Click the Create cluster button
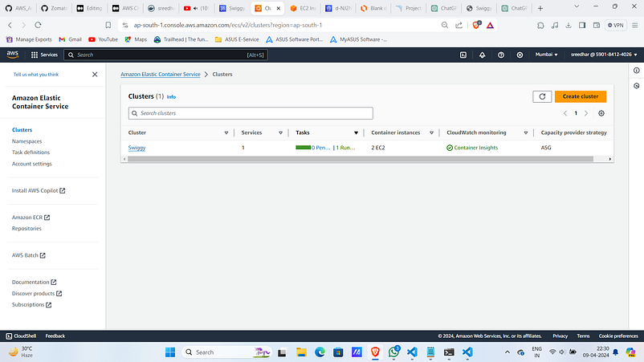 coord(581,96)
